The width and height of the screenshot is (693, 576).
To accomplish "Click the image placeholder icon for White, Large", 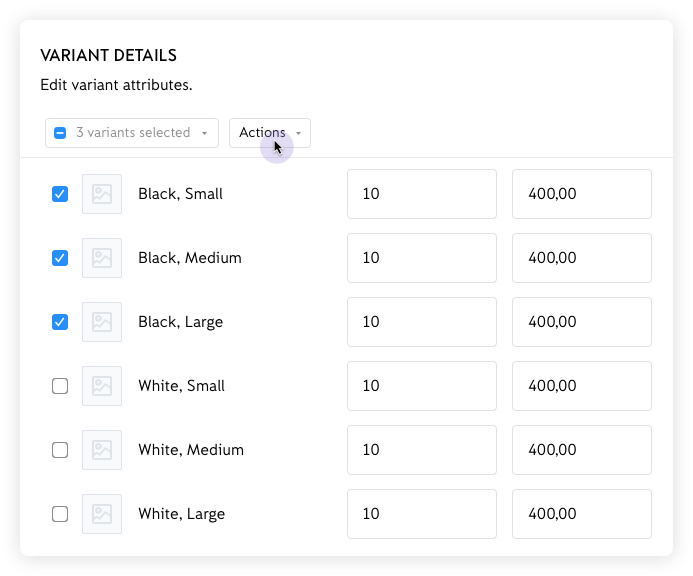I will 102,514.
